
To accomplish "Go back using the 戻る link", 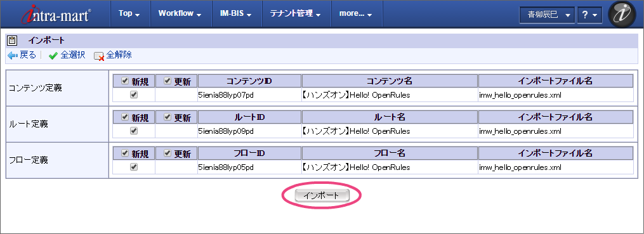I will coord(28,55).
